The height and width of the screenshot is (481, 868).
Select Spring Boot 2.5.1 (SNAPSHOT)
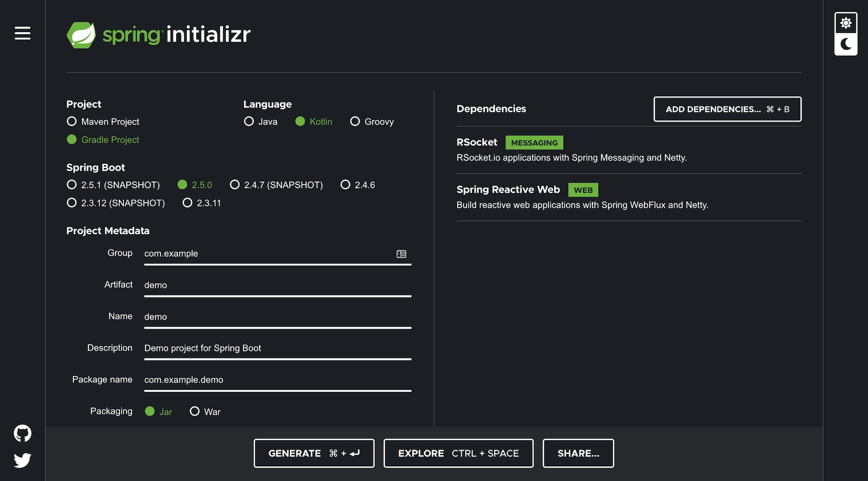pos(113,185)
